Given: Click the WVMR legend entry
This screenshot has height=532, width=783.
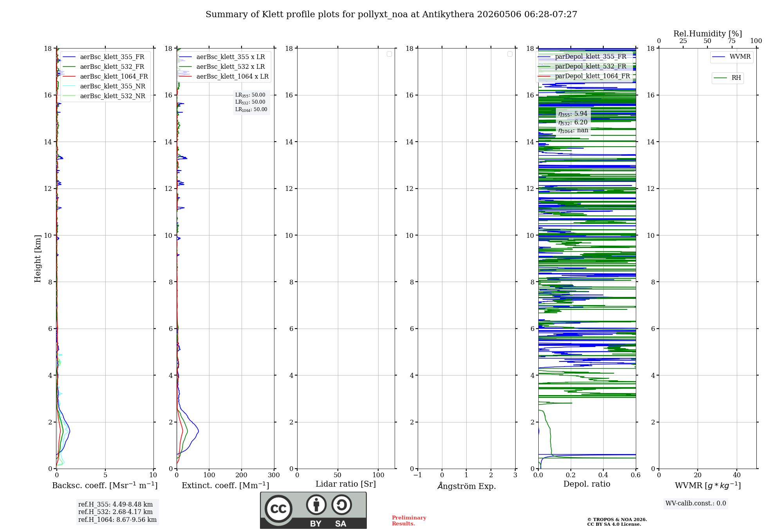Looking at the screenshot, I should pyautogui.click(x=732, y=57).
